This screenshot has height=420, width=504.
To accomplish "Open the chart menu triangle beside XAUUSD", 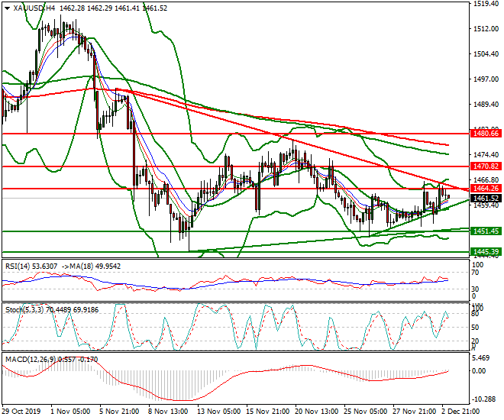I will coord(7,8).
